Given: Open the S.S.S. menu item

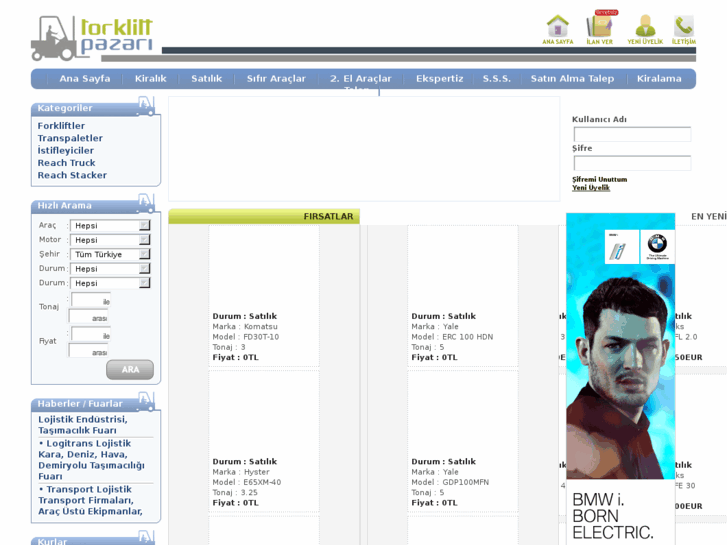Looking at the screenshot, I should 497,78.
